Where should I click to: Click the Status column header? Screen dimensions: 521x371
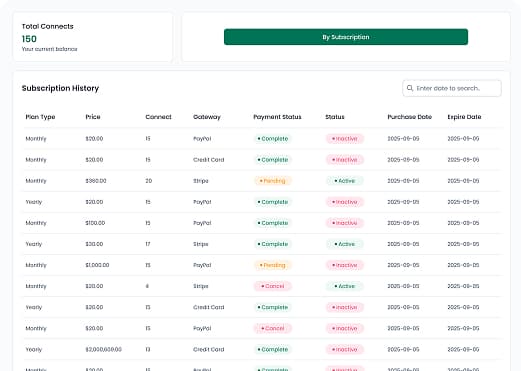pyautogui.click(x=335, y=117)
